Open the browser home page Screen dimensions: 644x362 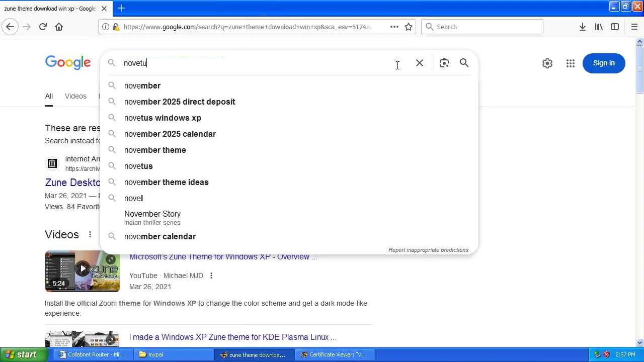coord(59,27)
